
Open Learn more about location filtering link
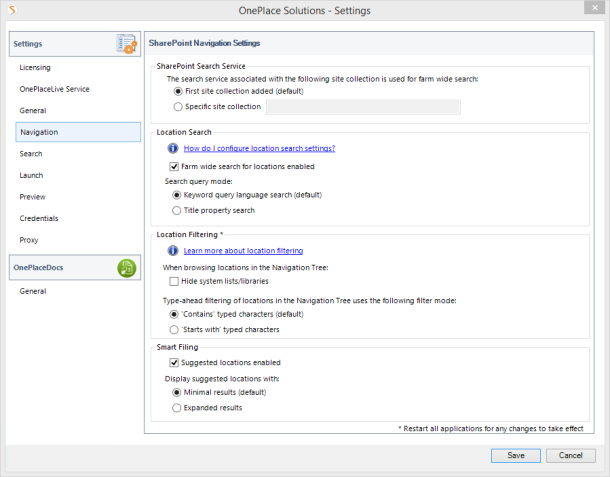pos(243,251)
